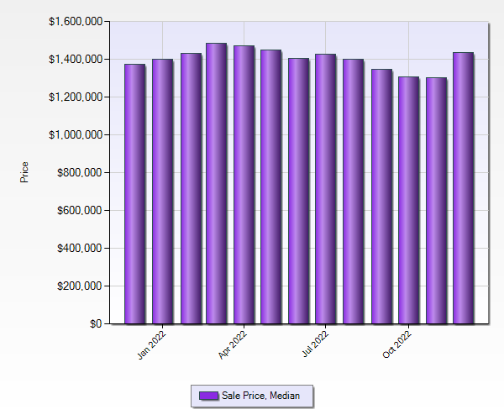This screenshot has width=504, height=420.
Task: Select the bar above Apr 2022
Action: [x=244, y=185]
